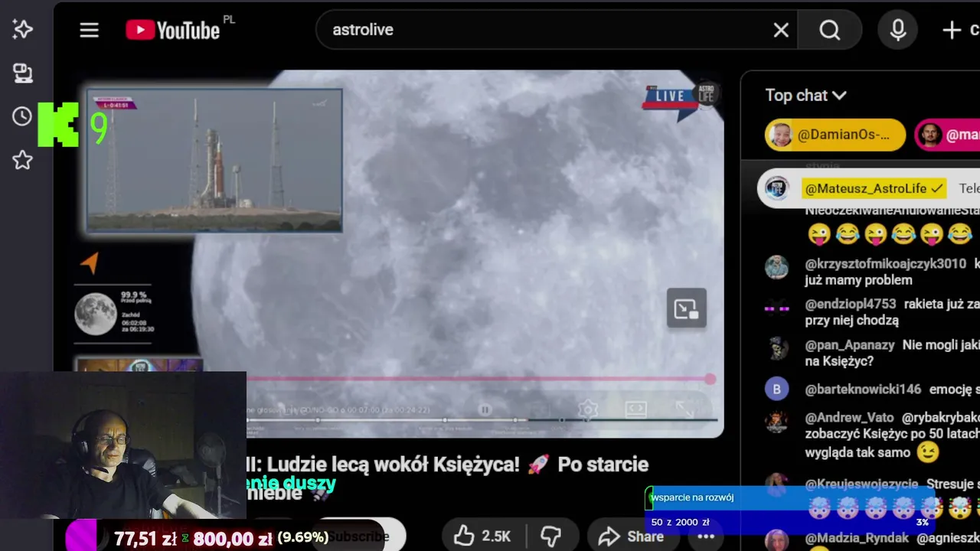Open the YouTube hamburger guide menu

90,30
